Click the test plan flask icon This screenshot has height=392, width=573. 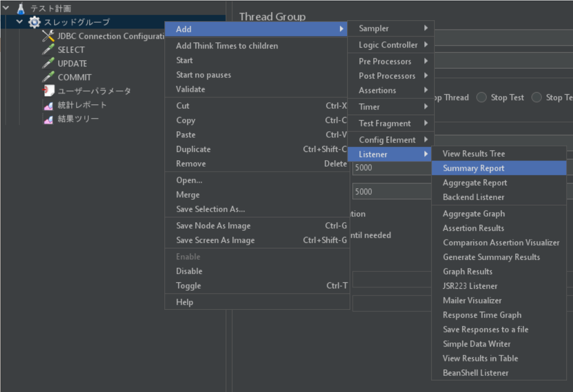20,8
